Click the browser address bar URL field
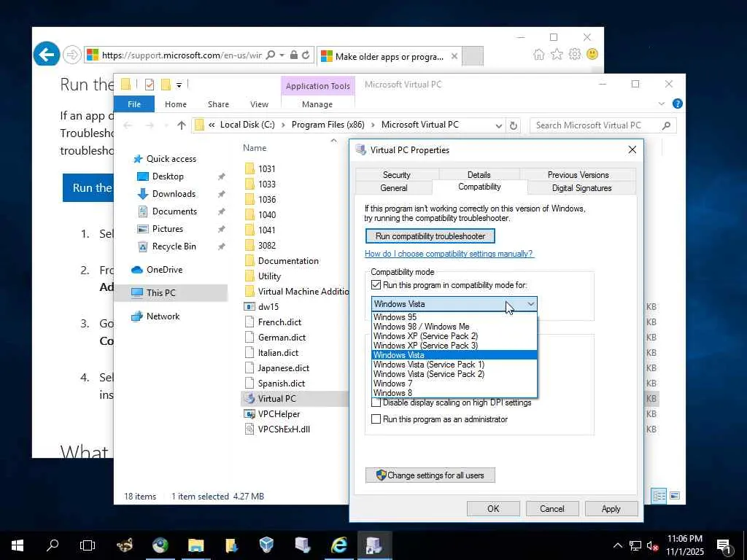The width and height of the screenshot is (747, 560). [181, 55]
